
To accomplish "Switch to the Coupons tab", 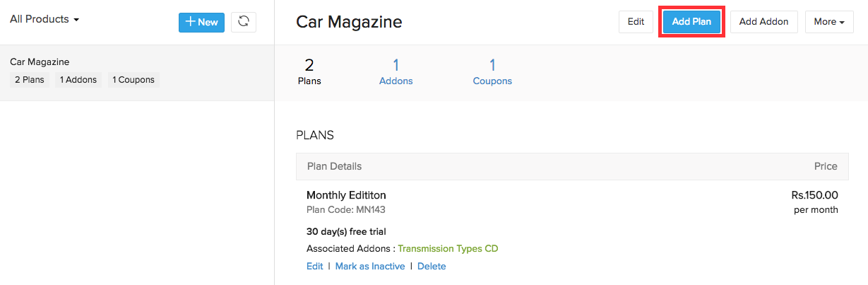I will 492,73.
